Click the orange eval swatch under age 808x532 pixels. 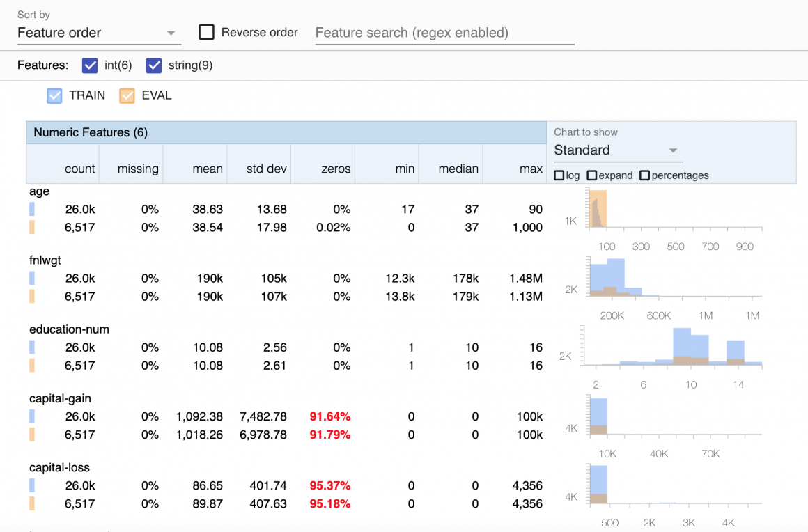tap(32, 227)
